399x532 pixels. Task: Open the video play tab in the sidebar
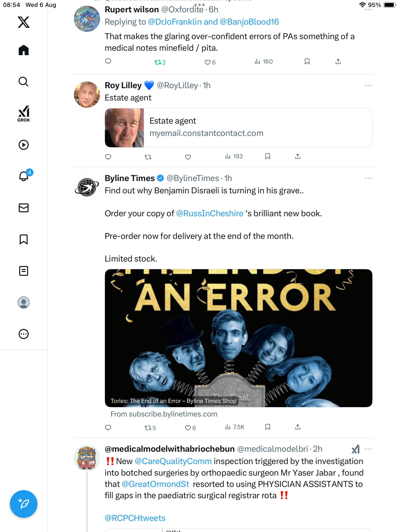tap(24, 145)
